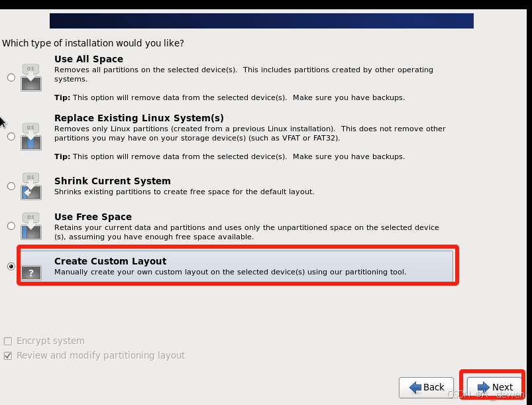Click the Shrink Current System icon

(31, 186)
